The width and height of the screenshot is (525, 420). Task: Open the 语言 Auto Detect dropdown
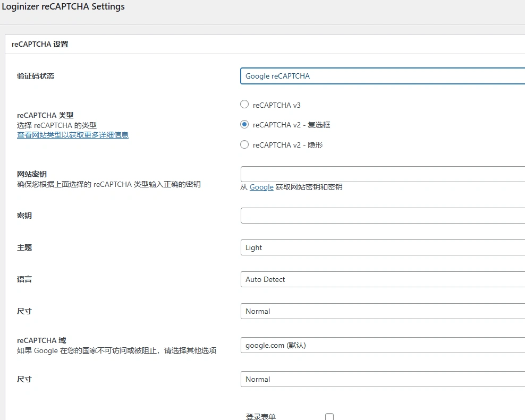382,279
